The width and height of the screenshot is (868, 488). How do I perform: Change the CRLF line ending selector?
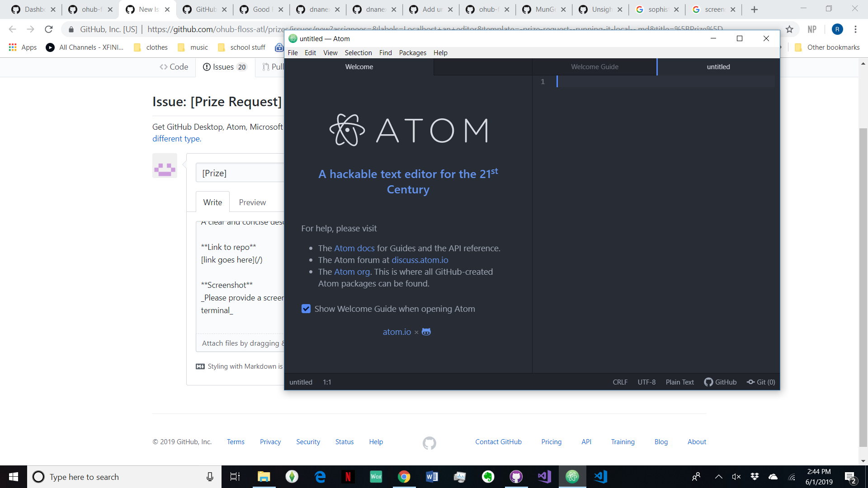620,382
